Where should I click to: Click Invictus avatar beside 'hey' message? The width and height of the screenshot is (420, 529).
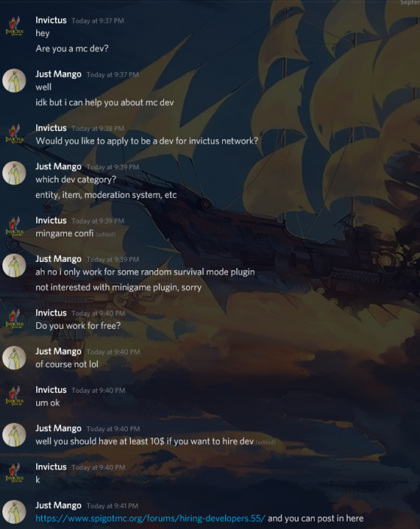(14, 26)
